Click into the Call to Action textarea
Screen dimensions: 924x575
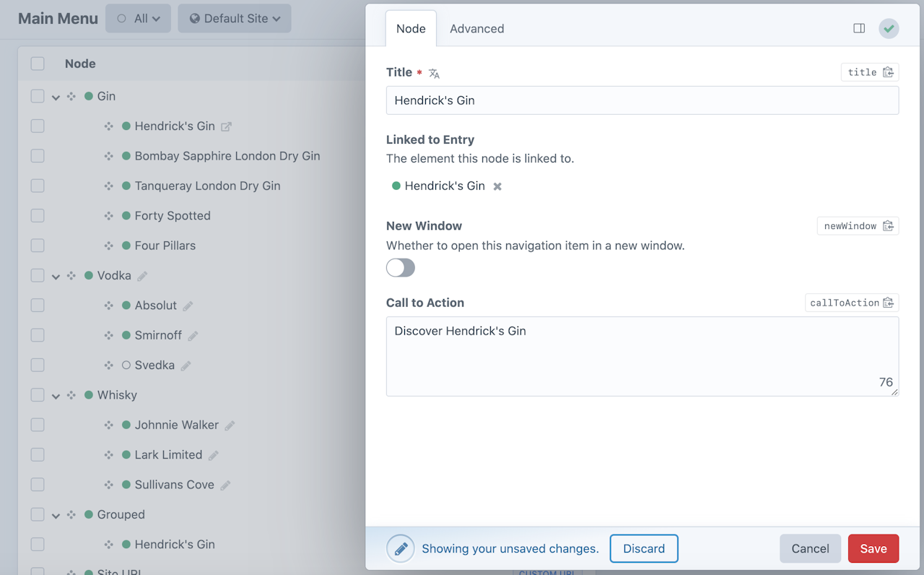(642, 356)
